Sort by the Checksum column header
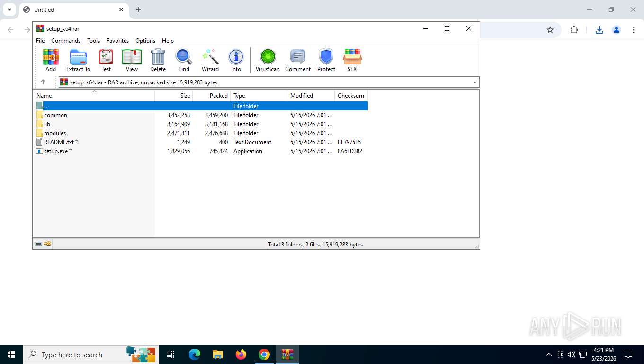This screenshot has width=644, height=364. click(351, 96)
